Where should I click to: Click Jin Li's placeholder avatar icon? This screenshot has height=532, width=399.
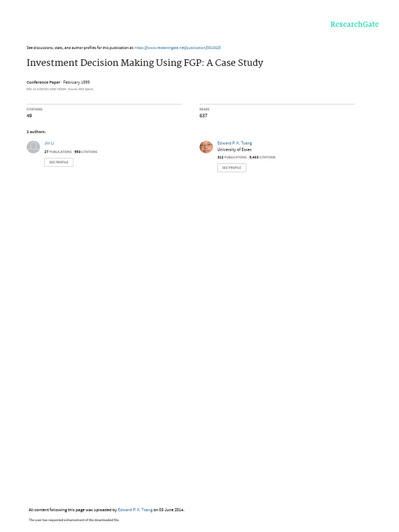click(33, 147)
